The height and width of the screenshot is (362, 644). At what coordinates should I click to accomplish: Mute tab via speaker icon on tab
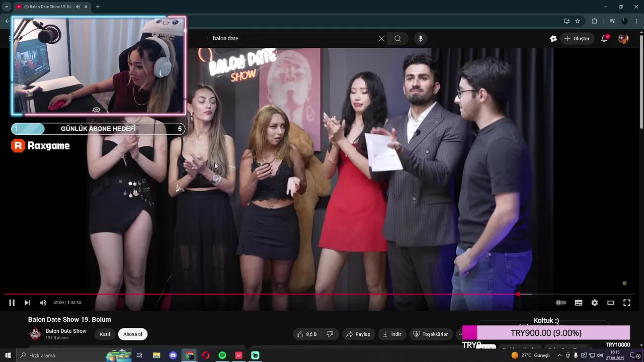click(77, 7)
